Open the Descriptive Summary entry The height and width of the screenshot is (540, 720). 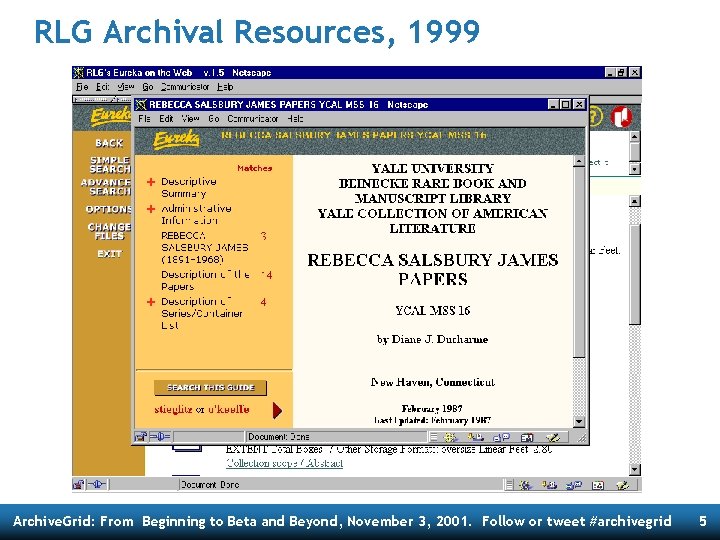[x=189, y=187]
